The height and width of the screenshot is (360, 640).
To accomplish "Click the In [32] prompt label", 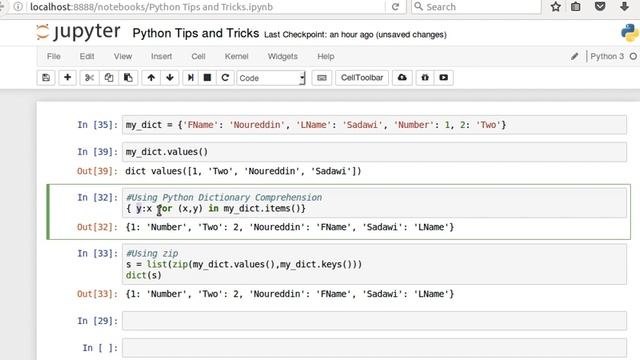I will 97,198.
